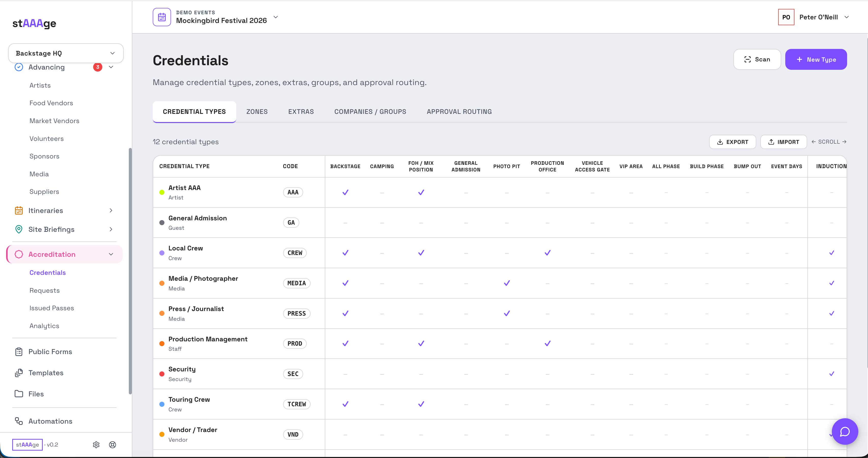Click the Export button
The image size is (868, 458).
click(732, 142)
